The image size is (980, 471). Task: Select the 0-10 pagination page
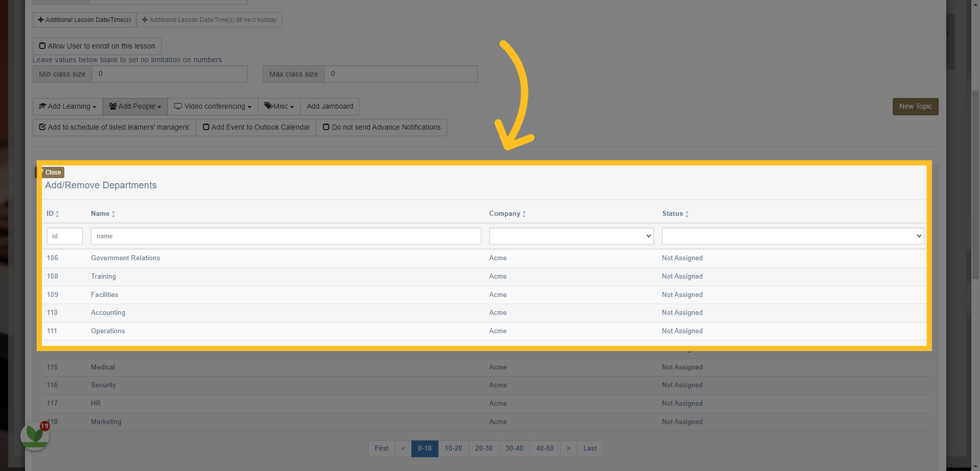425,449
